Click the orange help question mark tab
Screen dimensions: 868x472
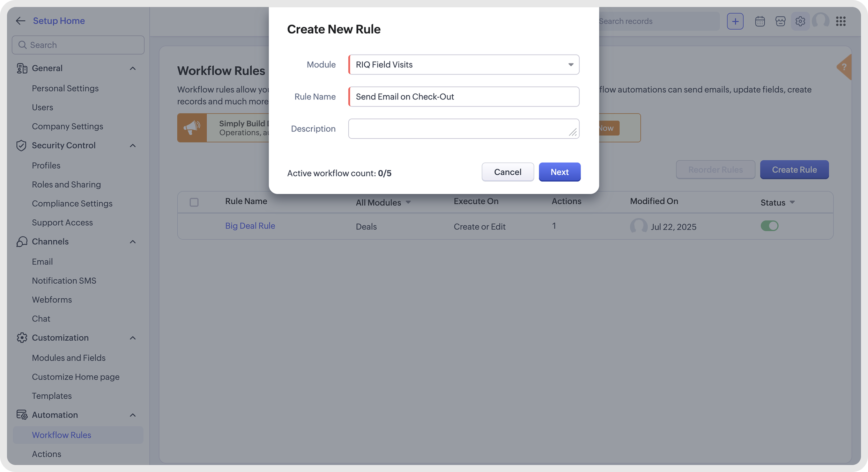pos(844,67)
